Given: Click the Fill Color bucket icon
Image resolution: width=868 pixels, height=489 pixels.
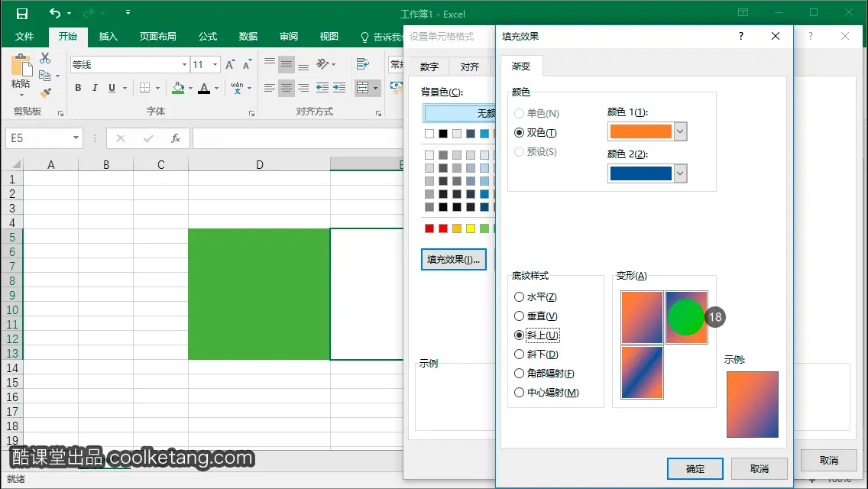Looking at the screenshot, I should tap(178, 88).
